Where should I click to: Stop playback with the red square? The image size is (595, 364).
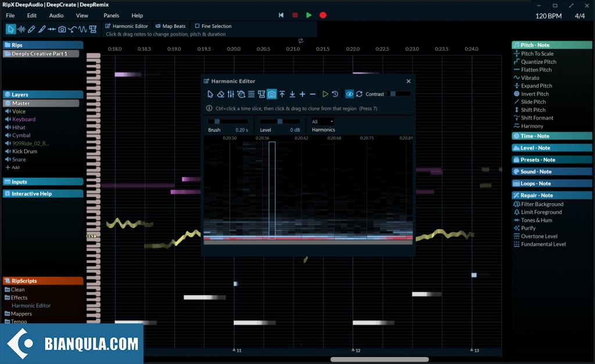[x=295, y=15]
